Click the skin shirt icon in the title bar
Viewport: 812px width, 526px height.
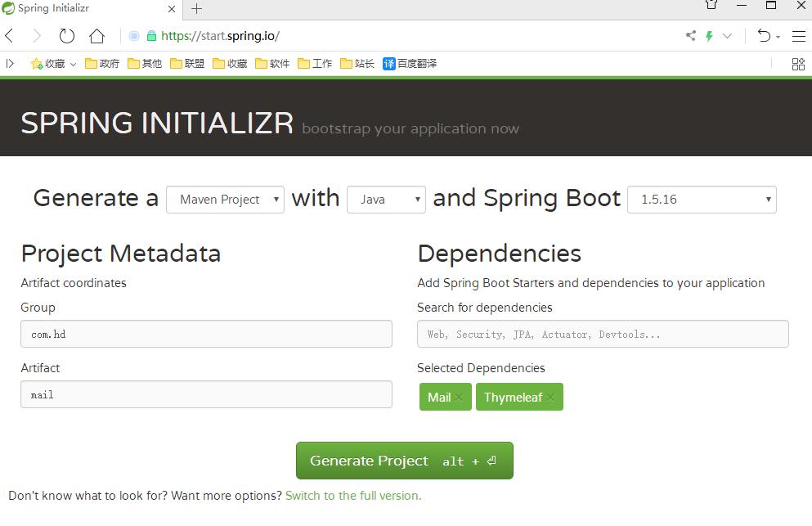coord(711,5)
